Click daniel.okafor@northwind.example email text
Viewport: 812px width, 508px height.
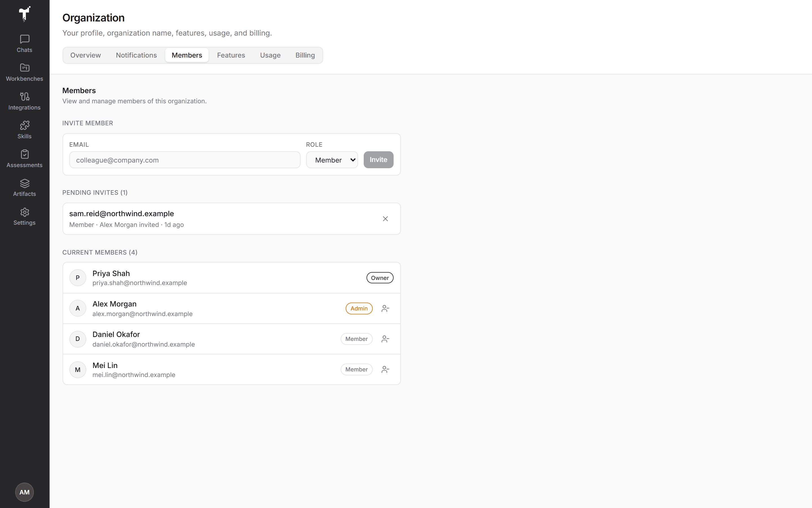point(144,344)
